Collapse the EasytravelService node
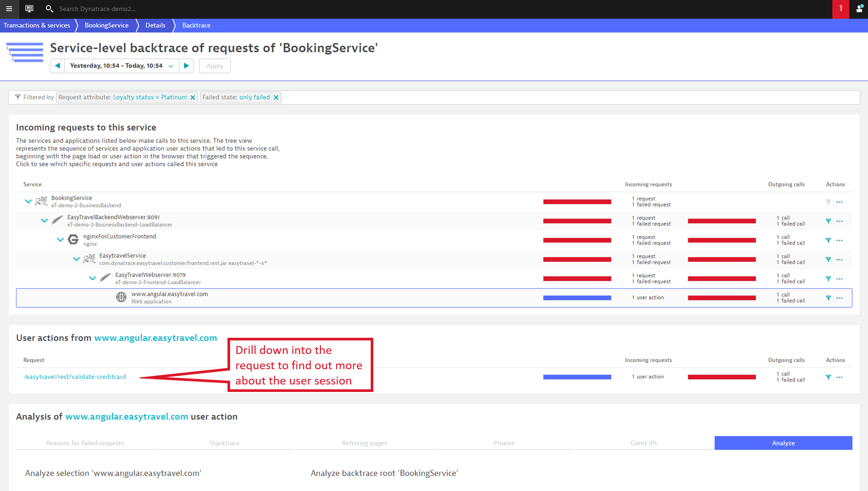 [76, 259]
